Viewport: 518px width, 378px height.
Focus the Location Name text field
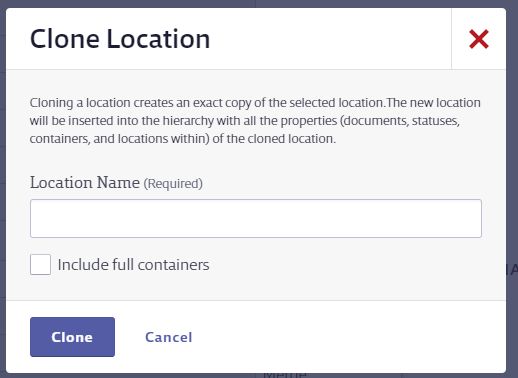[256, 218]
